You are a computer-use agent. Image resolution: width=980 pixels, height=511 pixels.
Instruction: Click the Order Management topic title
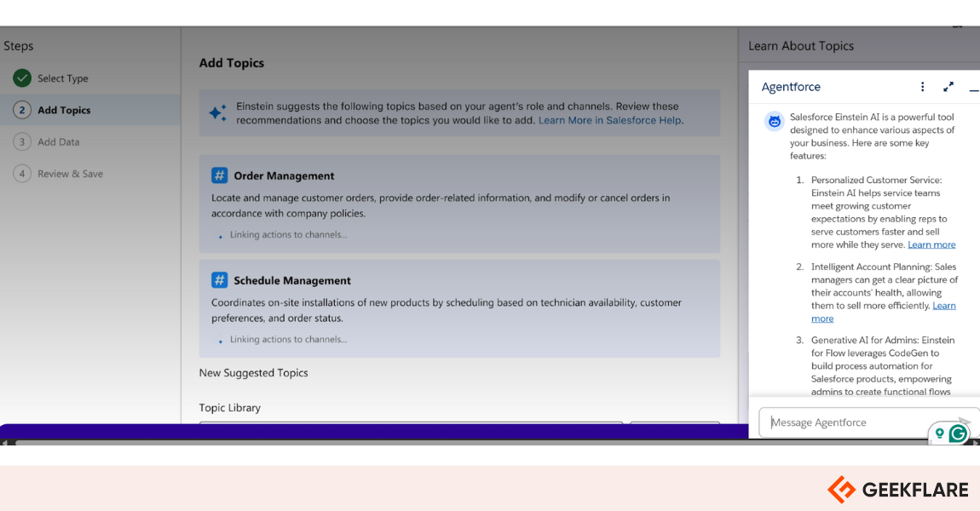(284, 175)
